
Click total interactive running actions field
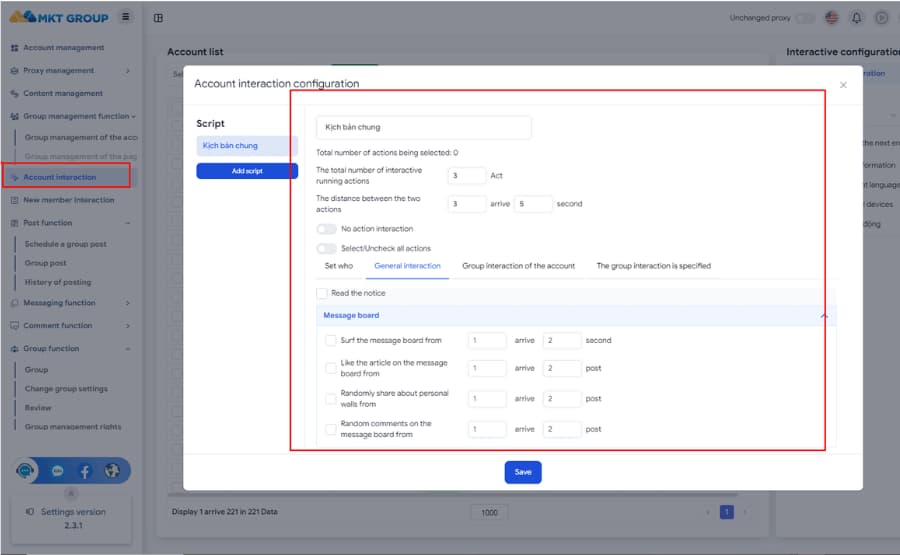(467, 176)
